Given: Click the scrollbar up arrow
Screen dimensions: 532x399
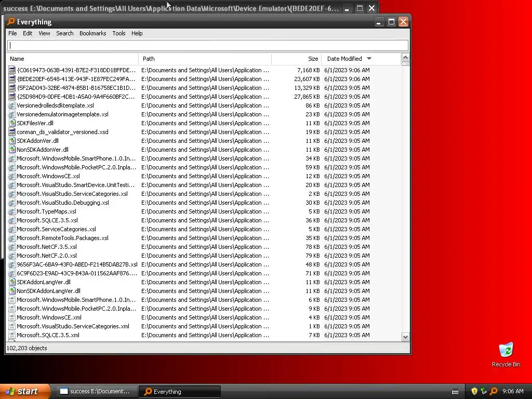Looking at the screenshot, I should point(405,58).
